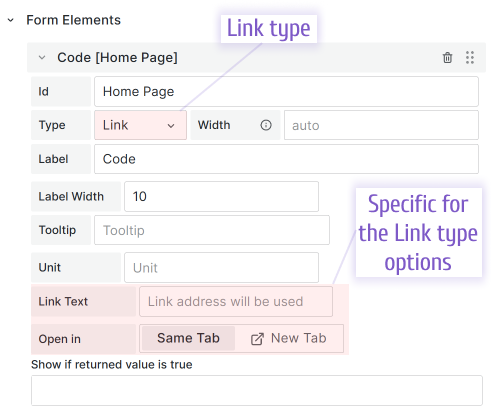Open the Type dropdown showing Link

coord(140,125)
